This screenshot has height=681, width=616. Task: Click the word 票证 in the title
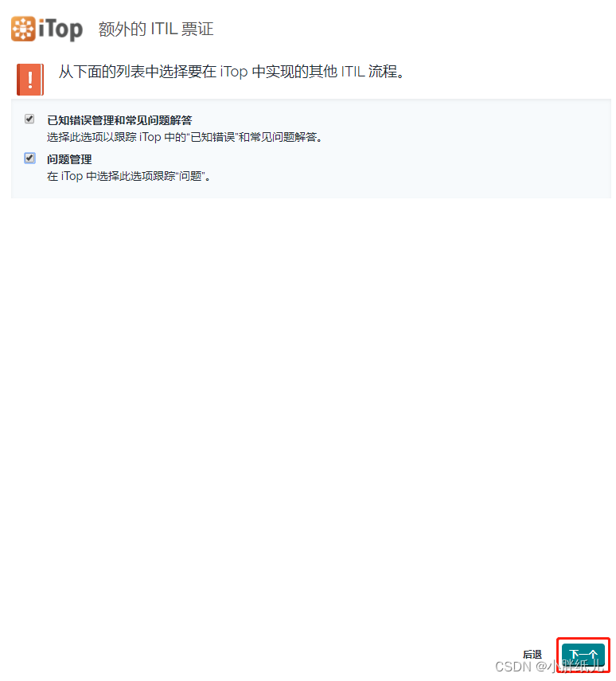pos(197,29)
